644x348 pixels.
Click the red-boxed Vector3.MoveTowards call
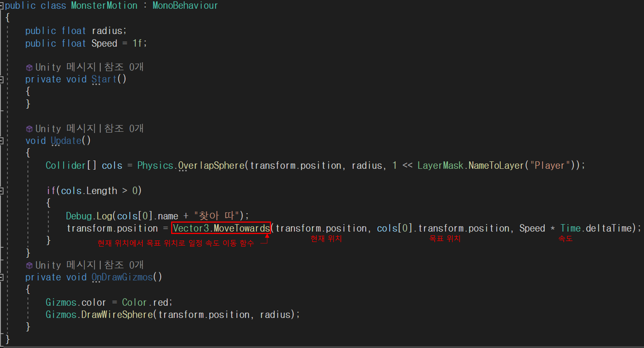click(221, 228)
